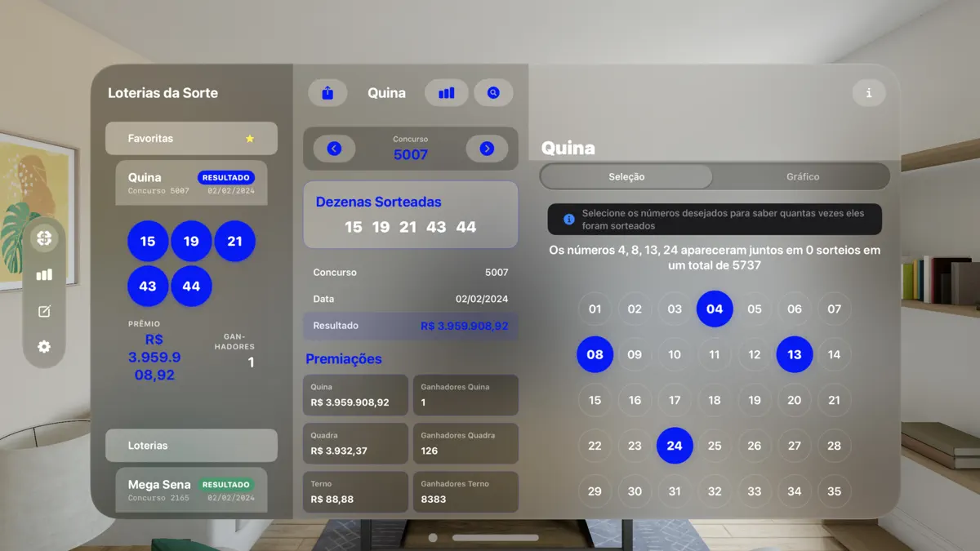Select number 02 in the grid
Image resolution: width=980 pixels, height=551 pixels.
(x=635, y=309)
